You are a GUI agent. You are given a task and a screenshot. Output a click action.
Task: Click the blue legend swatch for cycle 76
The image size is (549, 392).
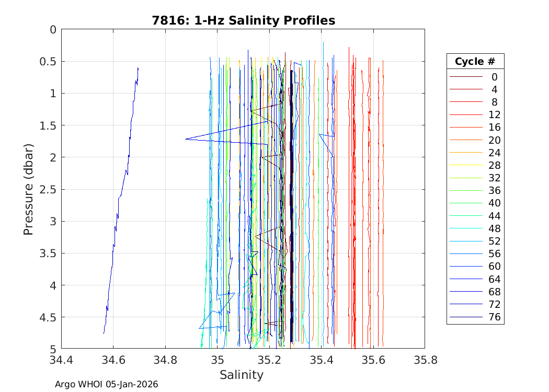coord(465,317)
